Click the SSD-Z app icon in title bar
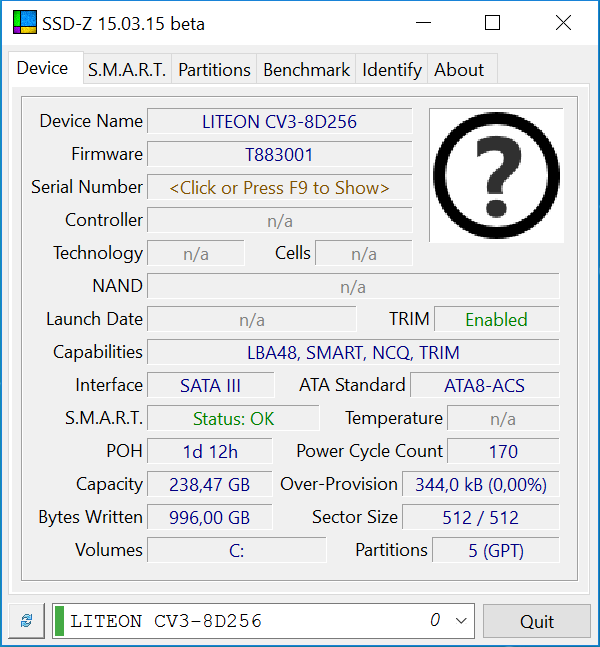The width and height of the screenshot is (600, 647). [25, 23]
